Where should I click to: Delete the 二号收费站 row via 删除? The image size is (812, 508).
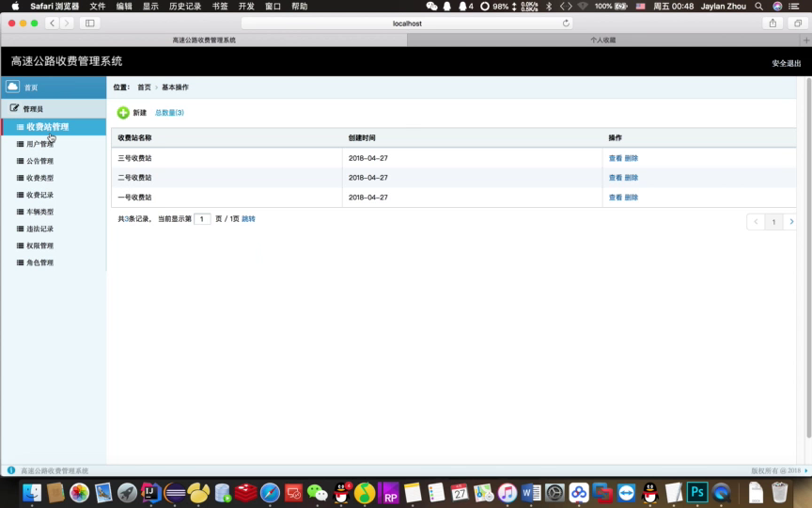point(632,178)
